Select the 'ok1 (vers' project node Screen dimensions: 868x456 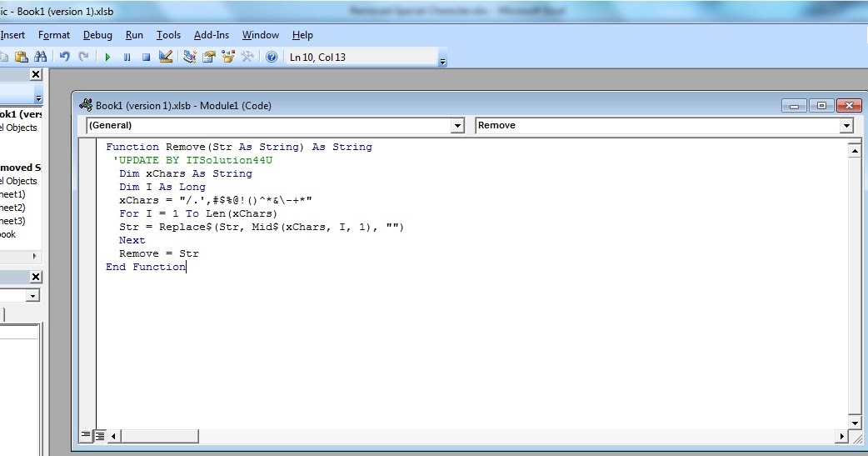[21, 114]
